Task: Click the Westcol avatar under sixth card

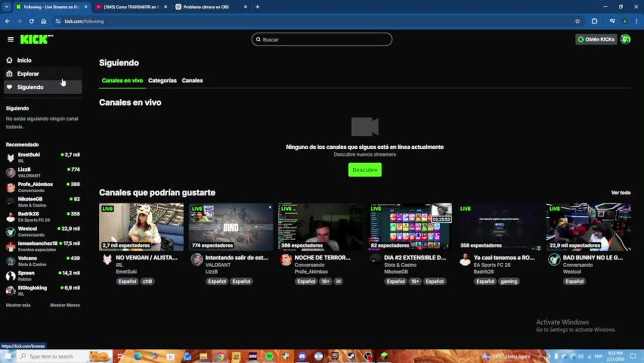Action: [554, 260]
